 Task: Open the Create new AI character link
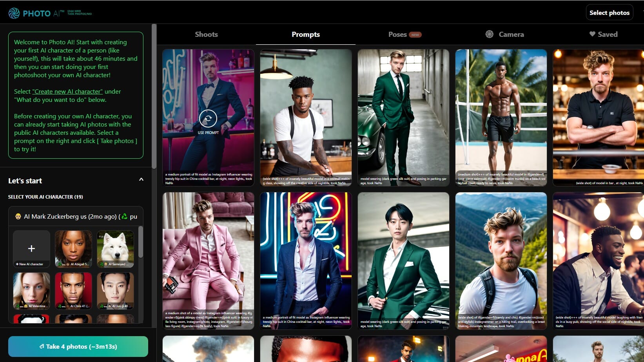[x=67, y=91]
